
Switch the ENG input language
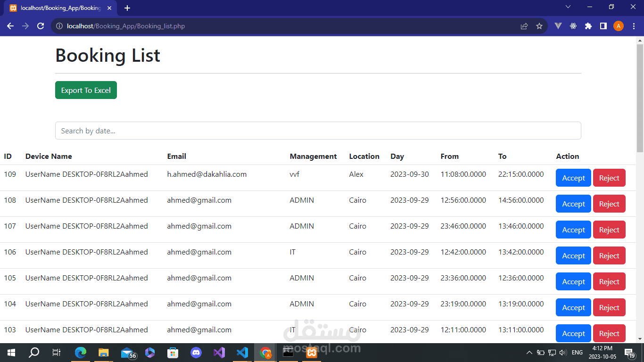[577, 353]
